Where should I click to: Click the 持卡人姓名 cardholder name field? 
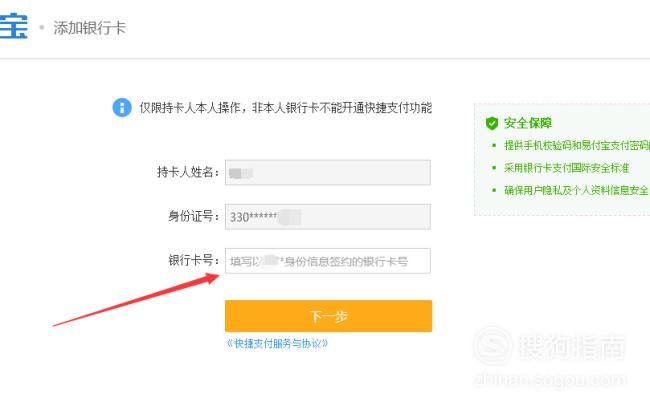tap(327, 172)
